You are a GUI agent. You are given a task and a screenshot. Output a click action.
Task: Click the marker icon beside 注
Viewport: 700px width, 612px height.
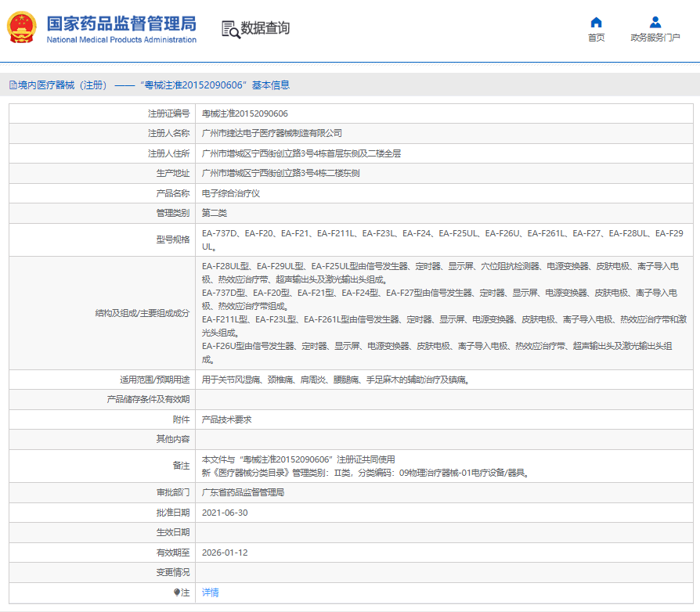pyautogui.click(x=177, y=592)
